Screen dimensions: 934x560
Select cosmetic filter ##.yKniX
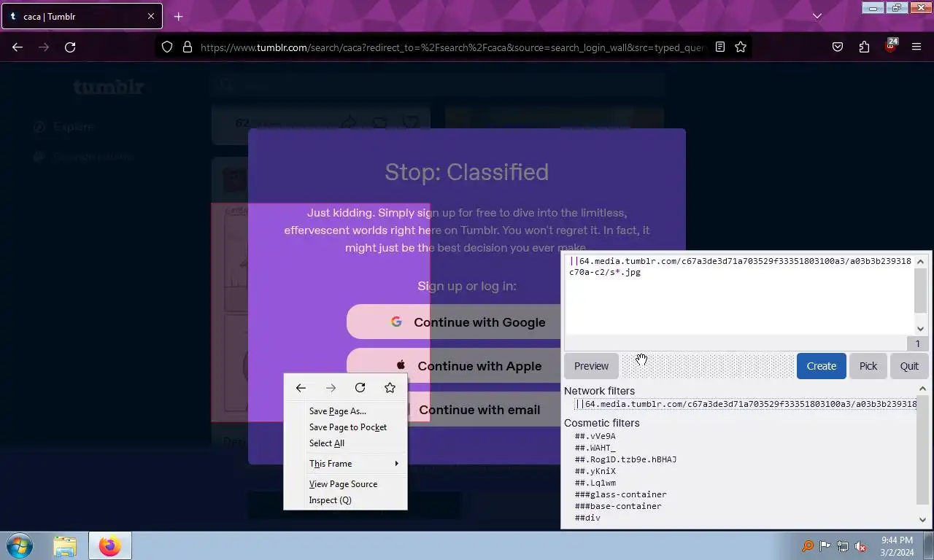click(595, 471)
